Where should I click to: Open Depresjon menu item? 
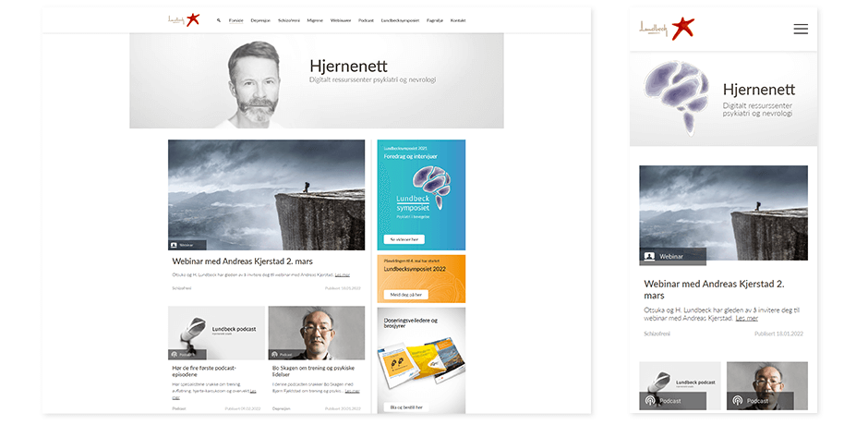pos(260,20)
